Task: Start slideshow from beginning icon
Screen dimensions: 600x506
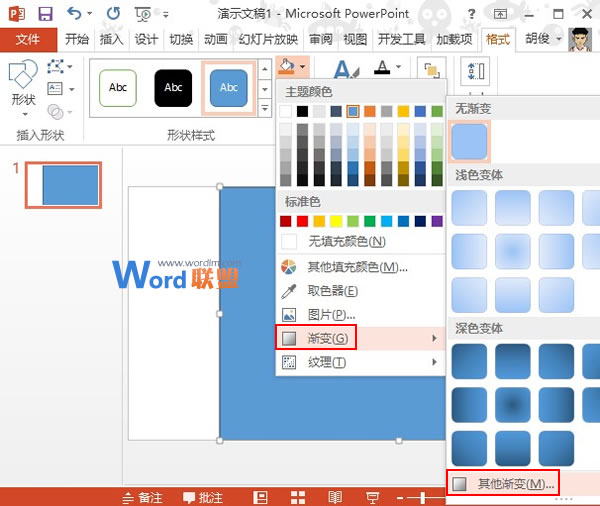Action: coord(143,15)
